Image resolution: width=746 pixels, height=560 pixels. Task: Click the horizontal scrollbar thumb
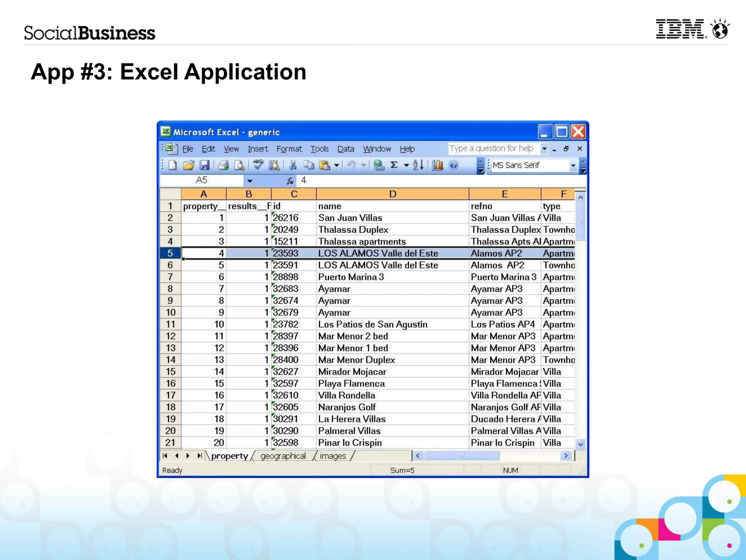pyautogui.click(x=462, y=456)
